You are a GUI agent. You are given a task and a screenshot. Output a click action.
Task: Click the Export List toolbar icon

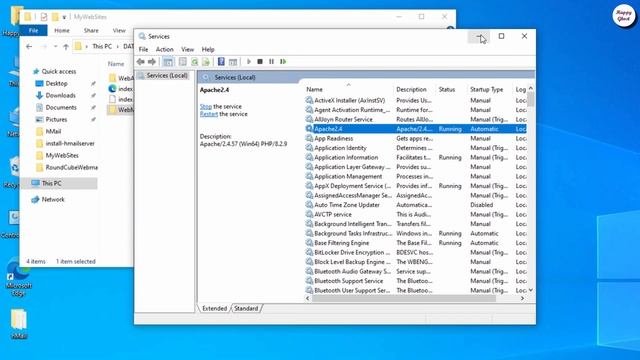point(206,62)
